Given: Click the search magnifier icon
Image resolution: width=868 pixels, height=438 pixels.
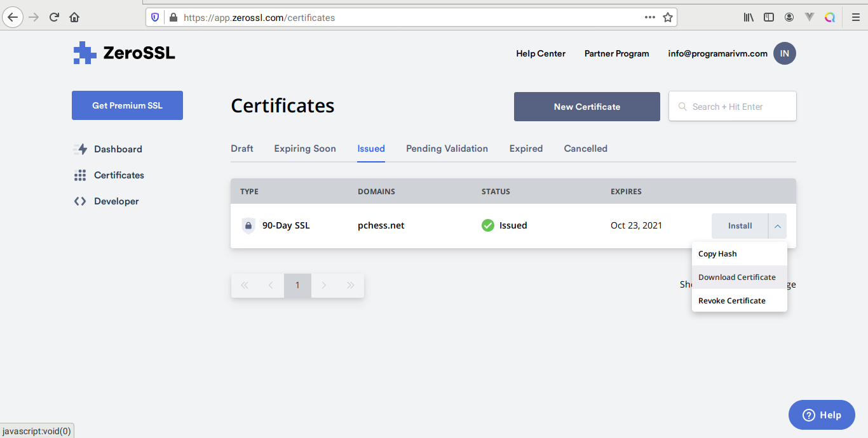Looking at the screenshot, I should click(x=683, y=107).
